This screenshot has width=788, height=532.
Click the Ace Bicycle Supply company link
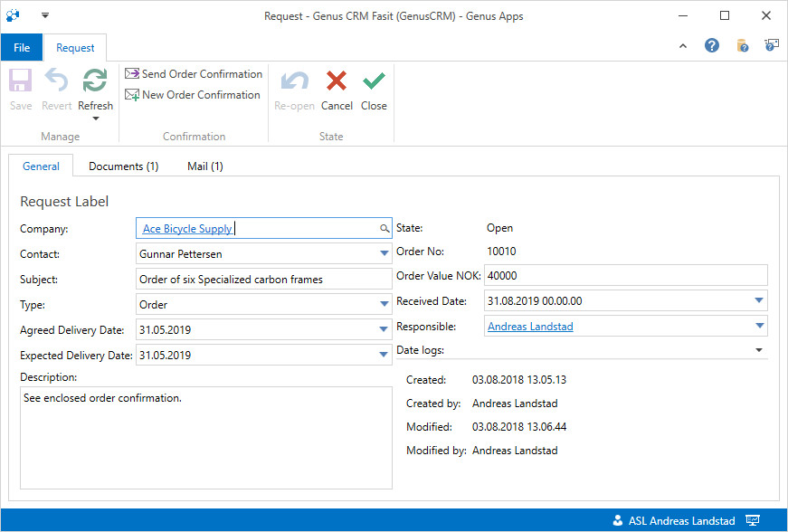tap(187, 229)
